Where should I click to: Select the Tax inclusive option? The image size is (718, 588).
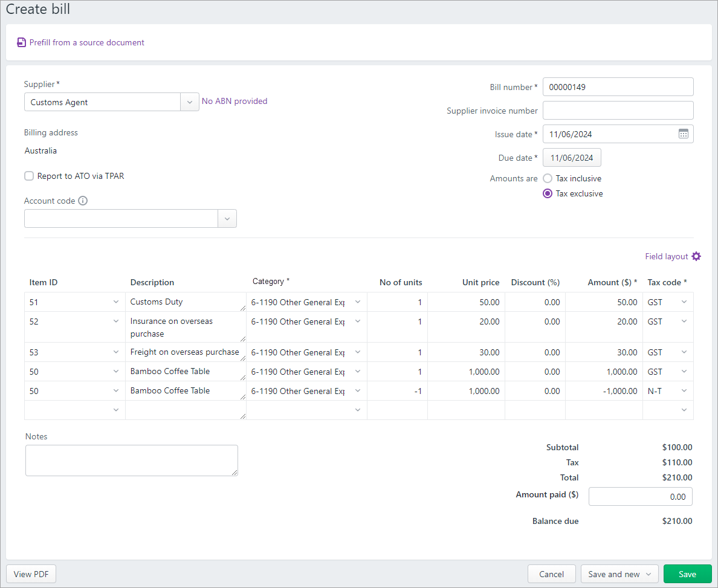point(549,178)
